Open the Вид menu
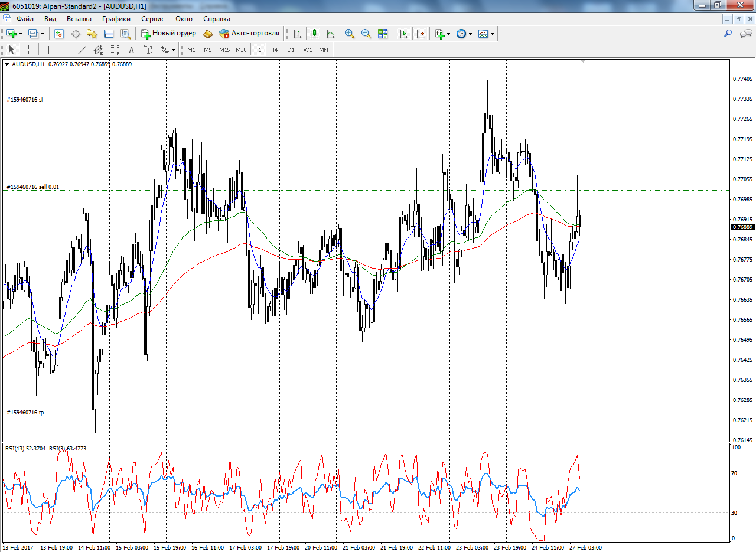 pos(50,19)
